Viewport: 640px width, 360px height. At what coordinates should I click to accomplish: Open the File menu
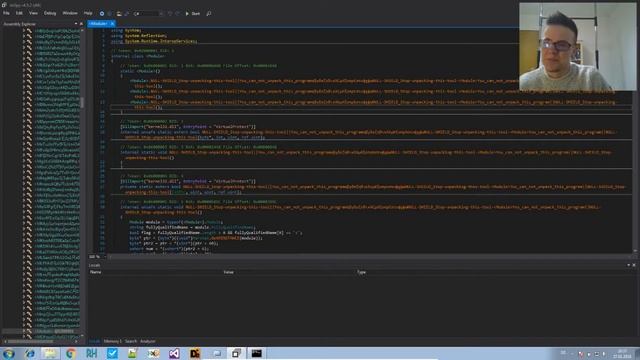(x=6, y=13)
